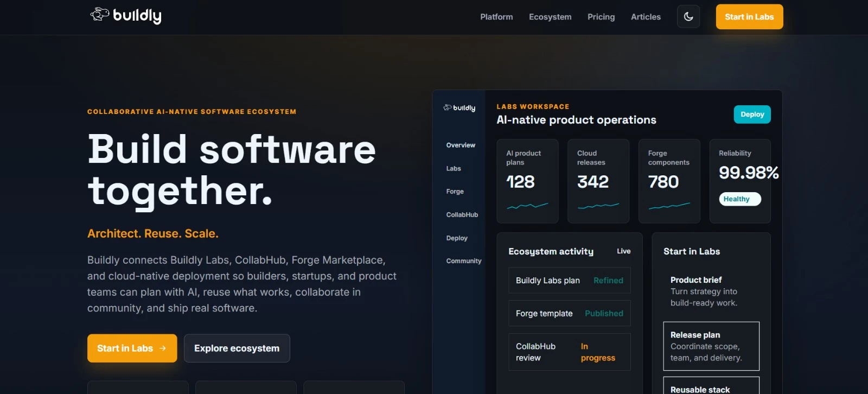This screenshot has width=868, height=394.
Task: Select the Product brief item
Action: click(x=711, y=291)
